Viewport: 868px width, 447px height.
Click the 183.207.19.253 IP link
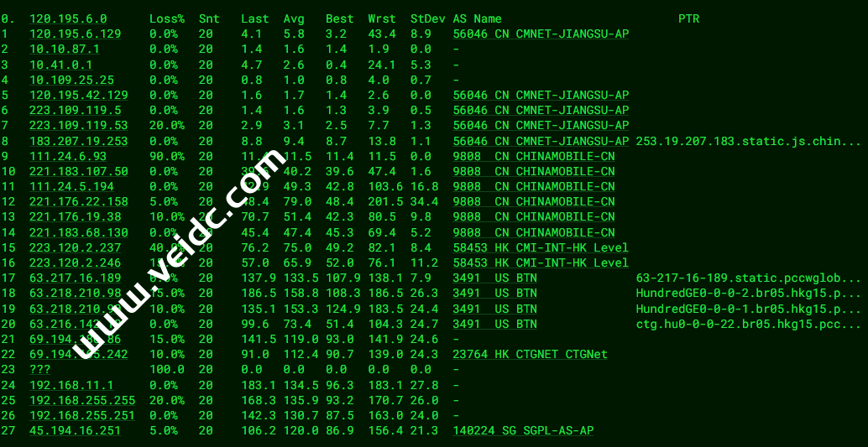pyautogui.click(x=79, y=141)
